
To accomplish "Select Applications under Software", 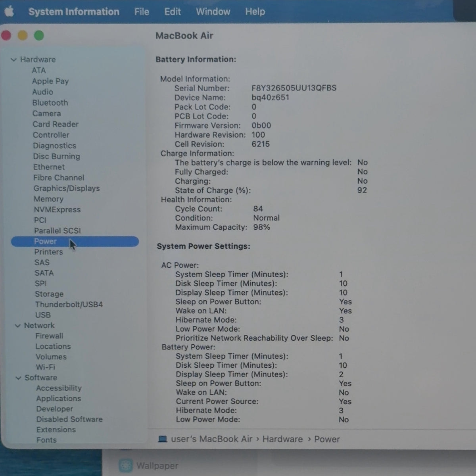I will point(59,398).
